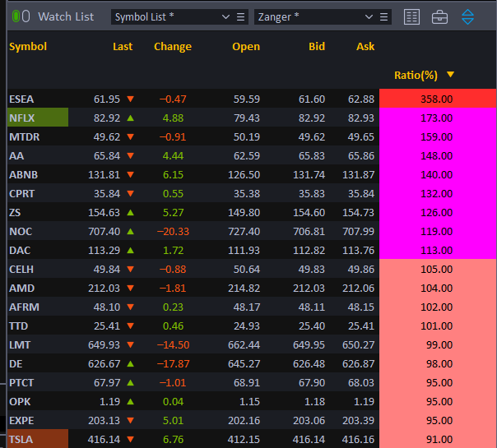Image resolution: width=497 pixels, height=448 pixels.
Task: Click the column layout grid icon
Action: (411, 16)
